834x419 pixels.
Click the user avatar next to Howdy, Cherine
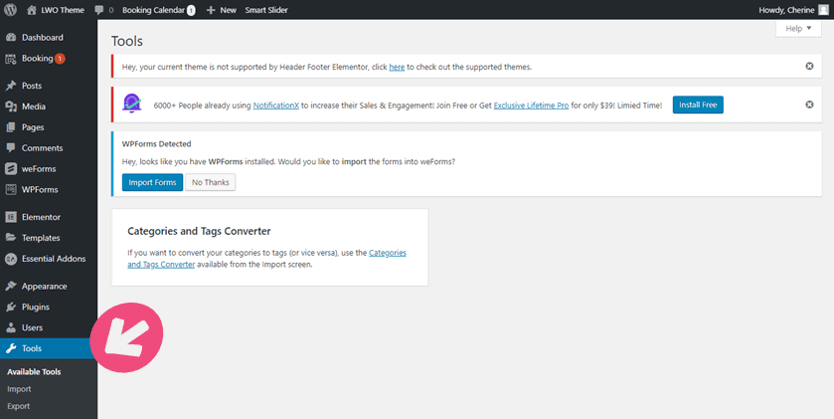point(823,10)
